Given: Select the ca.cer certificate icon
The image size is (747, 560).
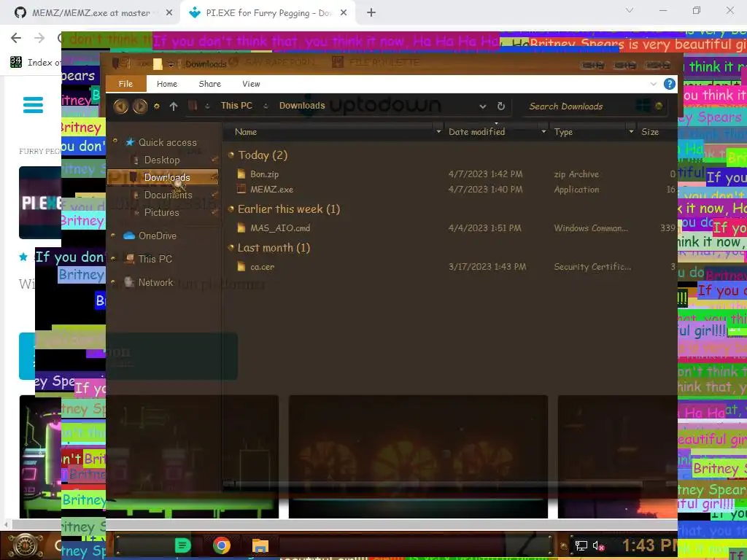Looking at the screenshot, I should [x=241, y=267].
